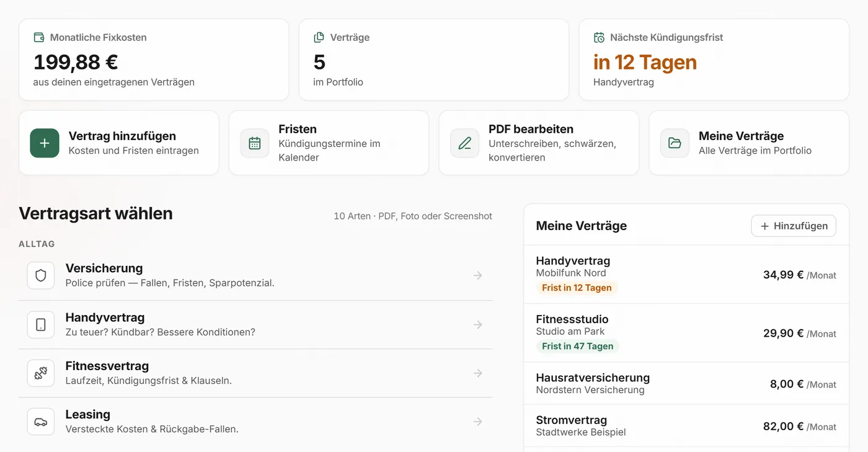The image size is (868, 452).
Task: Select the Hausratversicherung Nordstern contract row
Action: 686,384
